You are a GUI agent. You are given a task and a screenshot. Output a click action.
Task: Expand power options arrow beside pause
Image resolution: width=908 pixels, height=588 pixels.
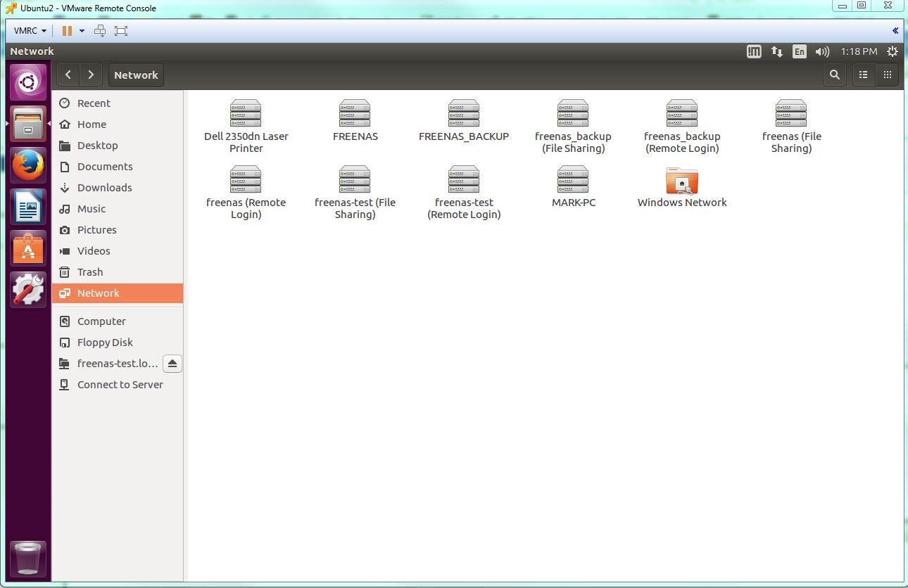[x=82, y=30]
